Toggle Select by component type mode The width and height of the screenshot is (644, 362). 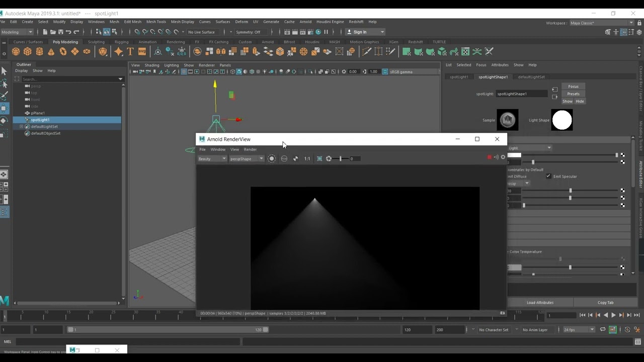click(x=115, y=32)
